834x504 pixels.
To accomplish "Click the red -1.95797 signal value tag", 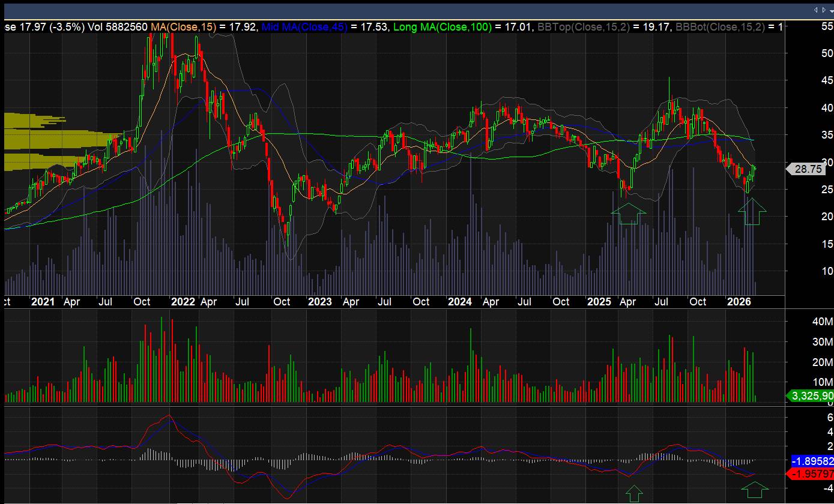I will click(x=812, y=474).
